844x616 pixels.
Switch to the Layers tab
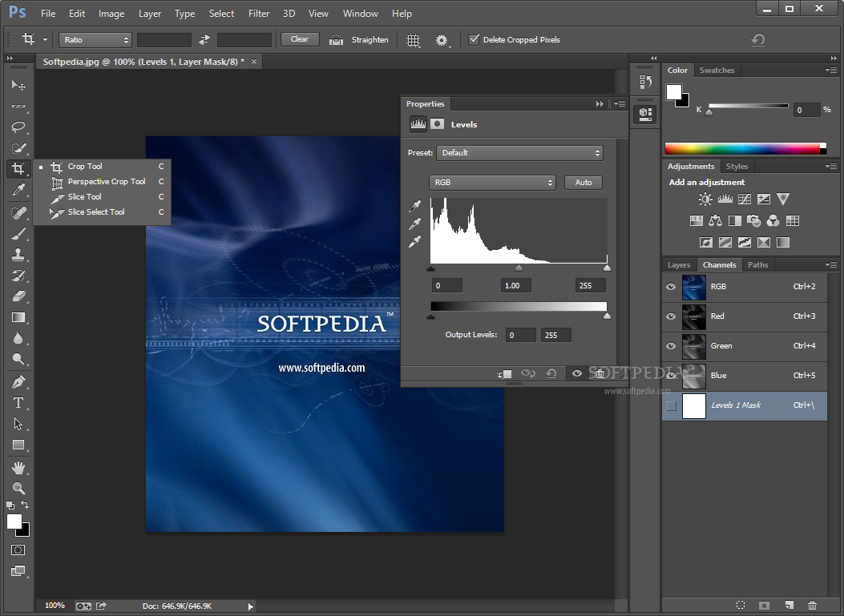point(679,264)
